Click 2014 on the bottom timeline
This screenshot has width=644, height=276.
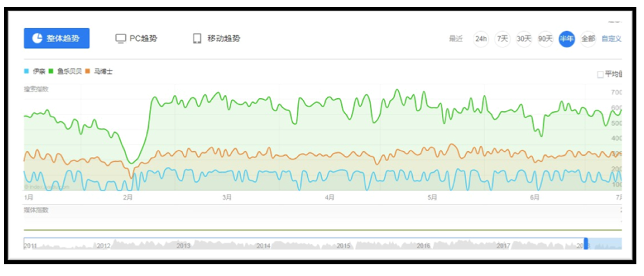click(x=263, y=246)
